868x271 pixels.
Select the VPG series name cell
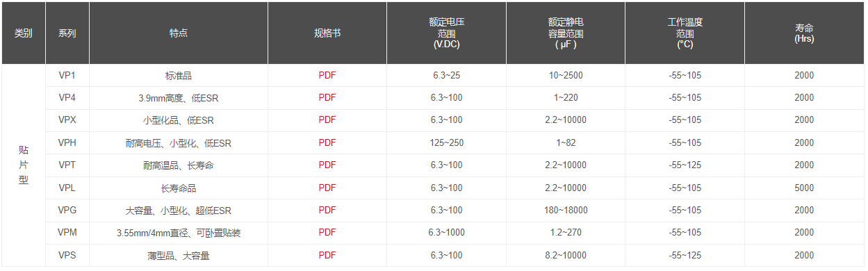[67, 210]
